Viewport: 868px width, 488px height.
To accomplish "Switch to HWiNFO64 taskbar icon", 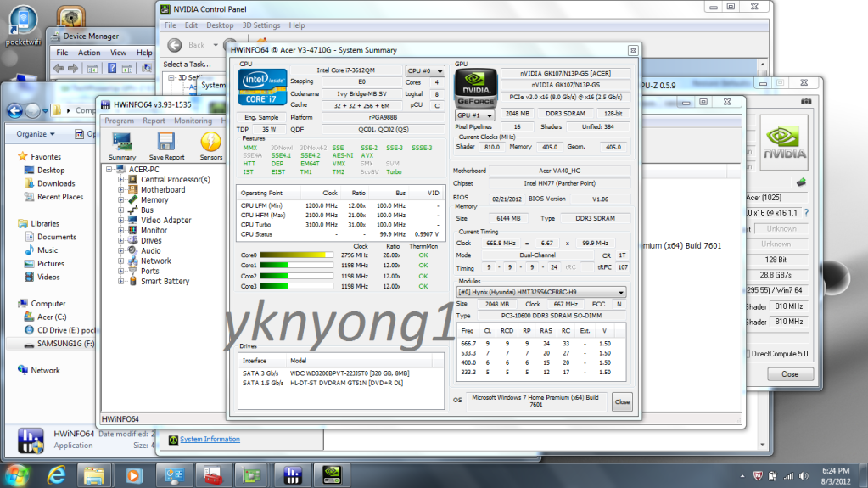I will click(292, 475).
